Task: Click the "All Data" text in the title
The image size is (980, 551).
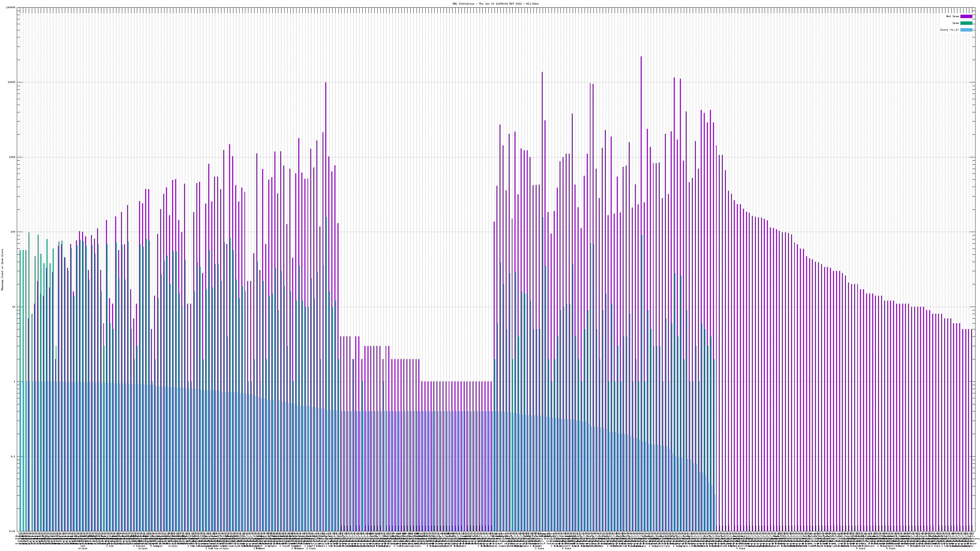Action: pos(532,4)
